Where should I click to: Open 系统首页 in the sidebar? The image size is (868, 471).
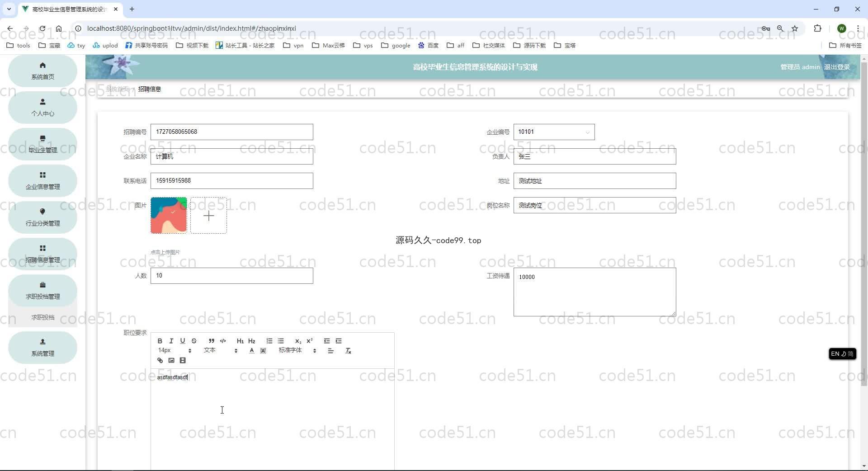(42, 71)
